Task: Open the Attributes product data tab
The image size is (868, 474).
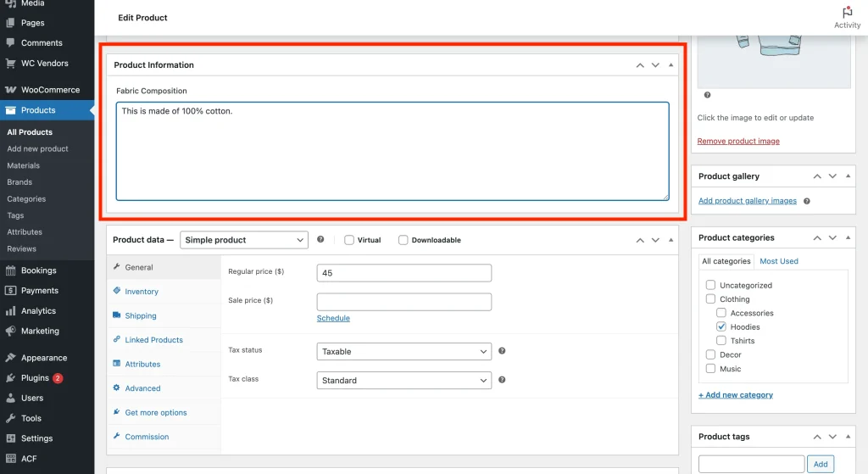Action: coord(164,364)
